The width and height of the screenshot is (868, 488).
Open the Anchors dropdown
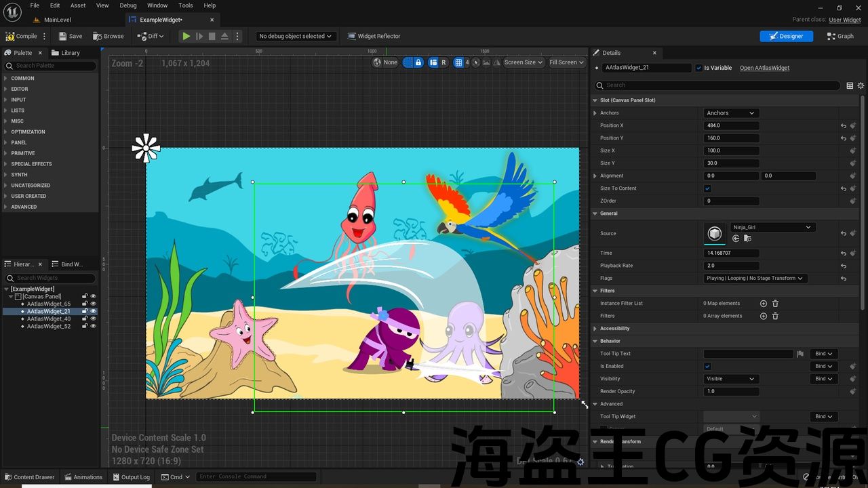coord(730,113)
